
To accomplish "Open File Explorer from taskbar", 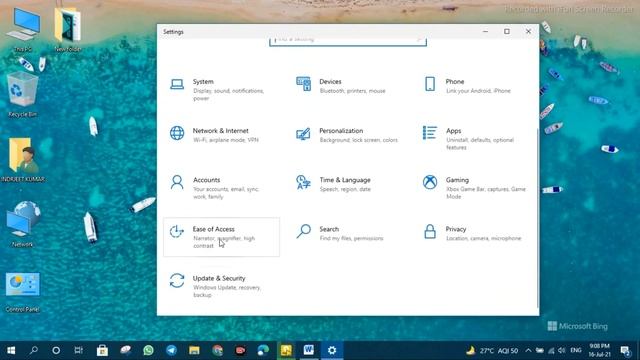I will pos(194,350).
